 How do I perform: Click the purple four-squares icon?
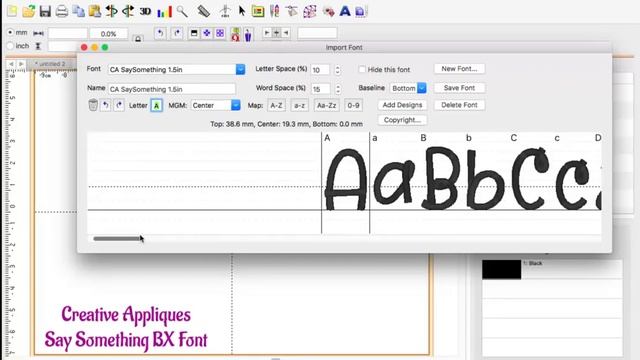220,33
